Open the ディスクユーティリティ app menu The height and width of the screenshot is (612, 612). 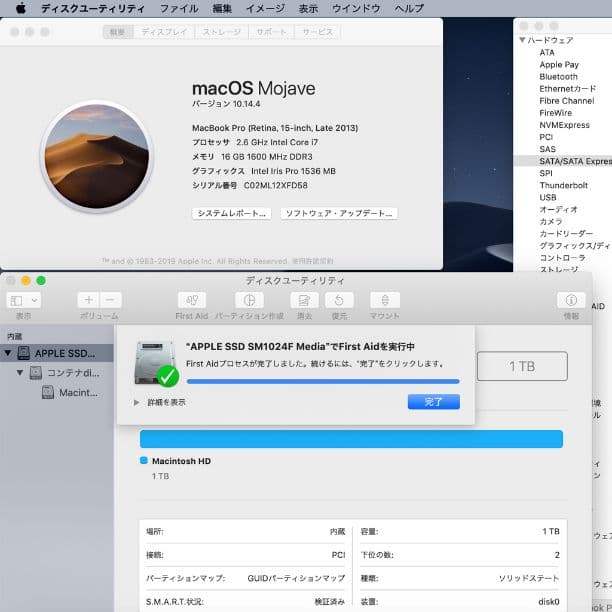93,8
